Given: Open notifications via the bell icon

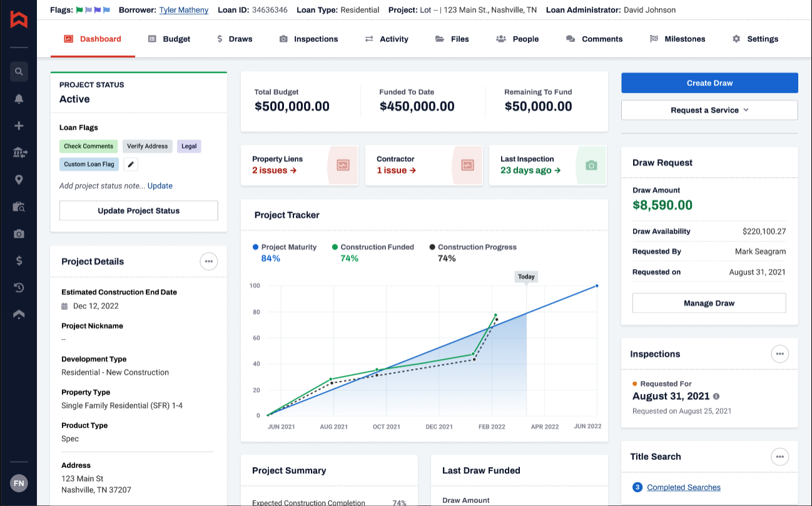Looking at the screenshot, I should [x=19, y=98].
